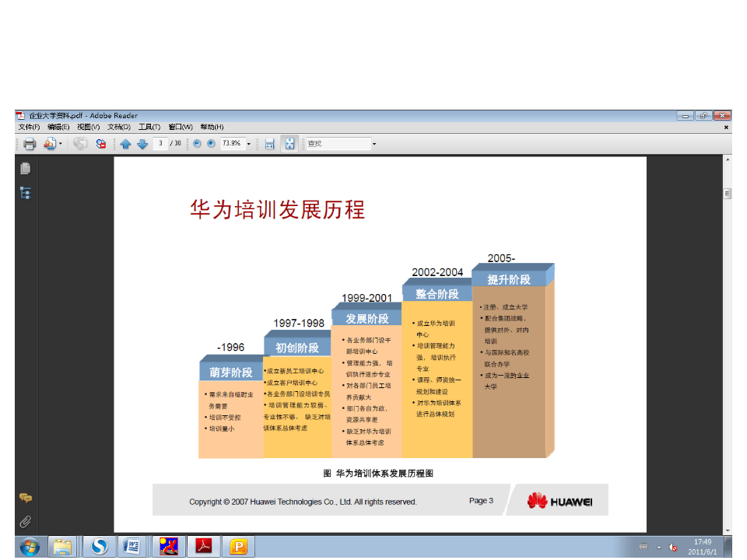Click the Show desktop strip
The image size is (747, 560).
pos(728,547)
